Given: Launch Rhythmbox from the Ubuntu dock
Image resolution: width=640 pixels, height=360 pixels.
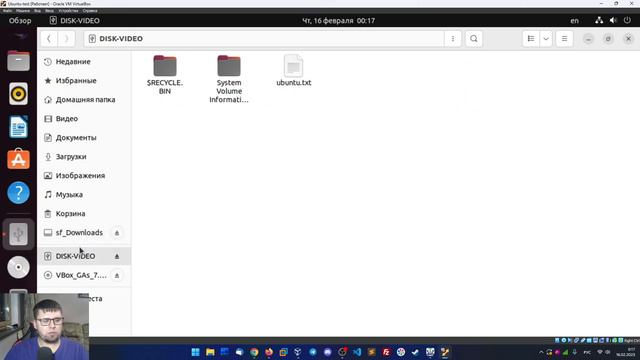Looking at the screenshot, I should tap(18, 94).
